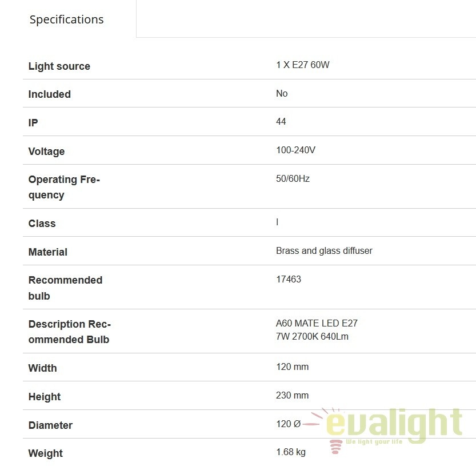Viewport: 476px width, 466px height.
Task: Select the Included row label
Action: pos(50,94)
